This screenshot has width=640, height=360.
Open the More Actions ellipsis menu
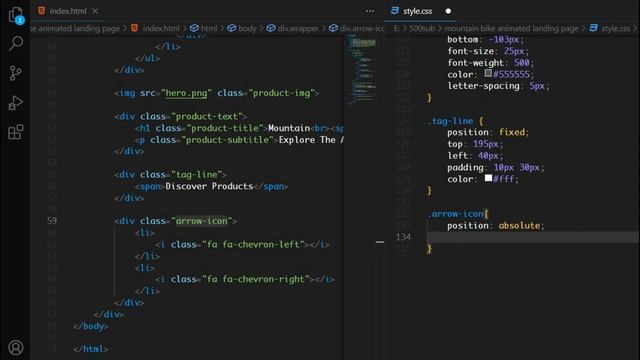(370, 11)
